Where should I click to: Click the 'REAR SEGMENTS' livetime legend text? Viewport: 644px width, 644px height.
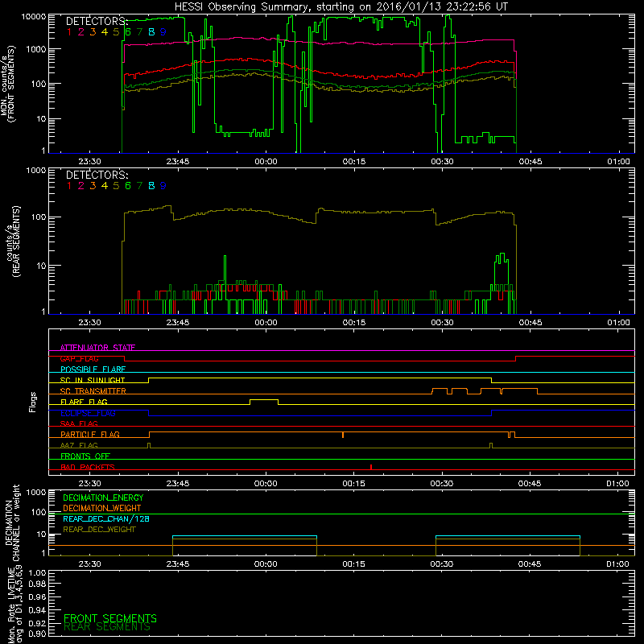click(x=107, y=627)
